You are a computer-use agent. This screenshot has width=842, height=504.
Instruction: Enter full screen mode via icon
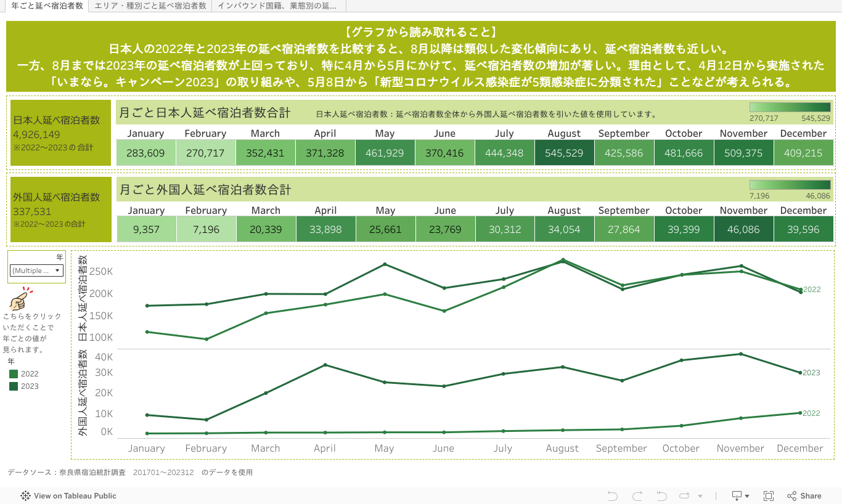pyautogui.click(x=769, y=496)
